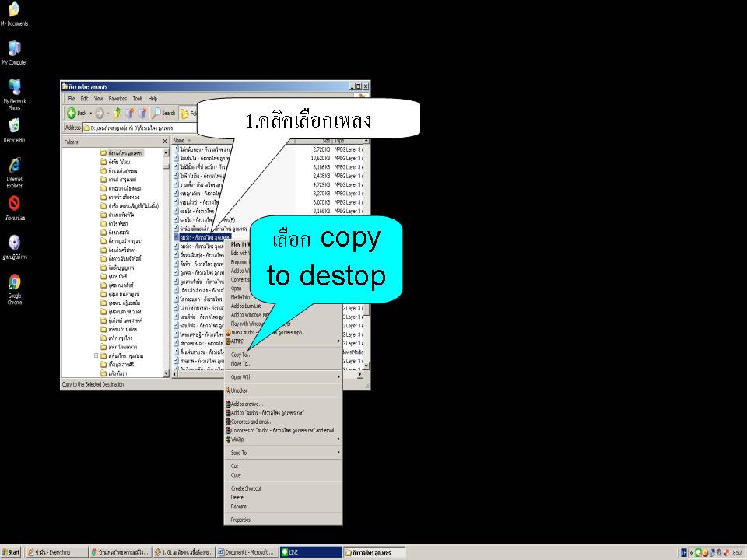Select Copy in context menu

283,475
